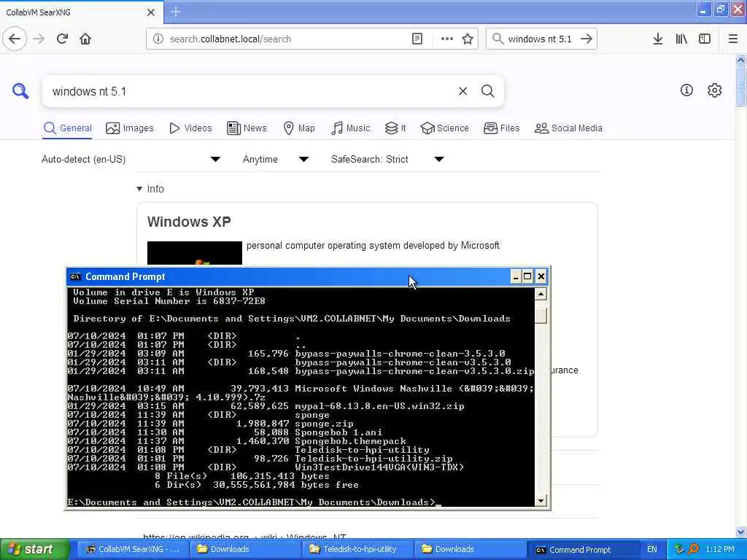
Task: Click the Spongebob.themepack entry in Command Prompt
Action: click(x=350, y=441)
